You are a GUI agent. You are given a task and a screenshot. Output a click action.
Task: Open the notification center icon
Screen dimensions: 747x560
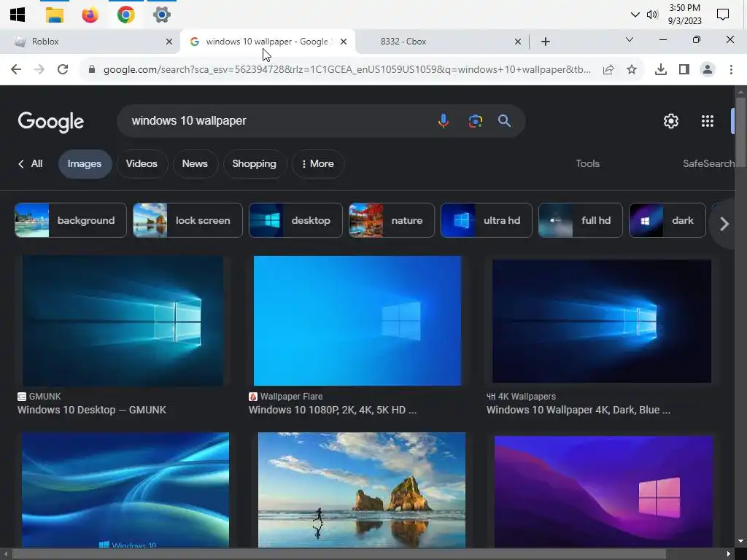pyautogui.click(x=723, y=15)
